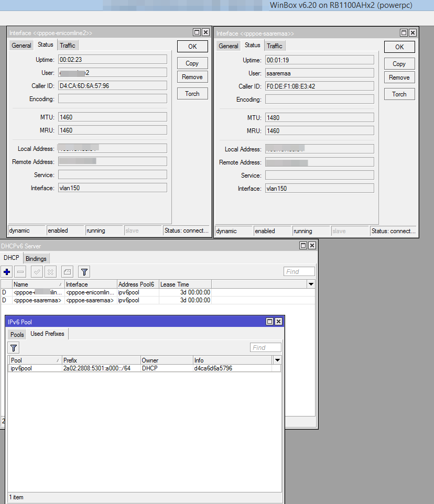This screenshot has width=434, height=504.
Task: Open the filter funnel in IPv6 Pool window
Action: [x=14, y=348]
